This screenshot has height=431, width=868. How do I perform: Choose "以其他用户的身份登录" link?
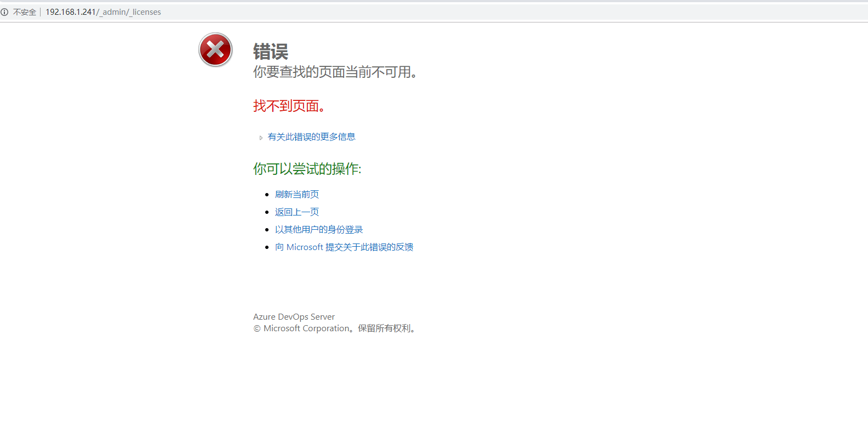(x=319, y=230)
